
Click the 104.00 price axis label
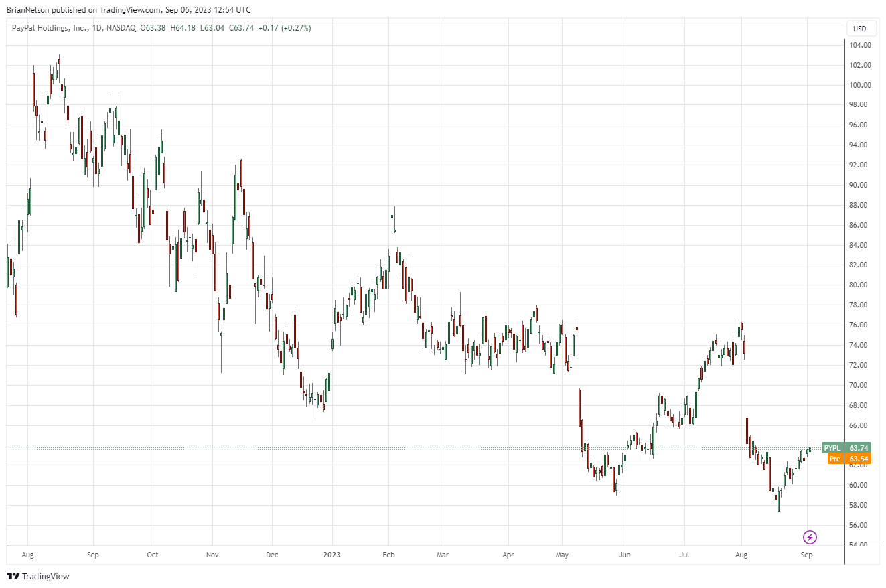pyautogui.click(x=859, y=45)
